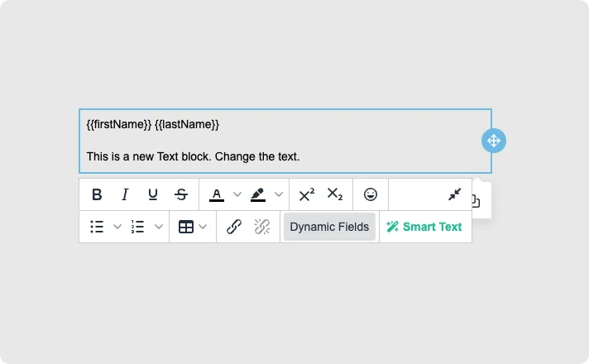Click the duplicate block icon
The image size is (589, 364).
tap(476, 201)
